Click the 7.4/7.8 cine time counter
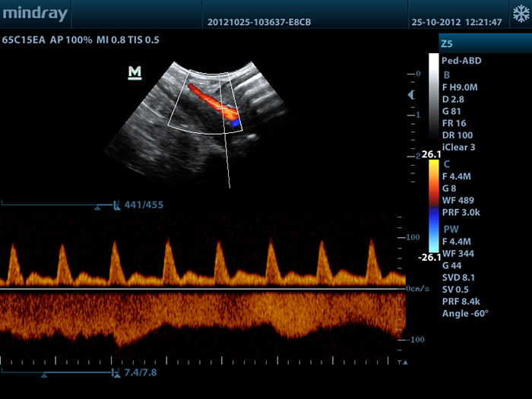 (x=141, y=372)
